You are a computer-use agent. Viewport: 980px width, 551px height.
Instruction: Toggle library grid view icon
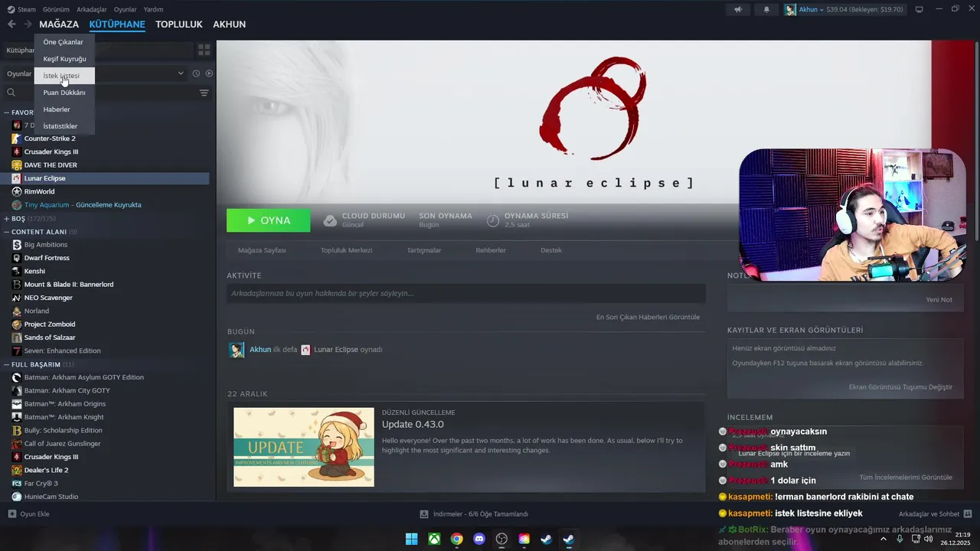coord(204,50)
